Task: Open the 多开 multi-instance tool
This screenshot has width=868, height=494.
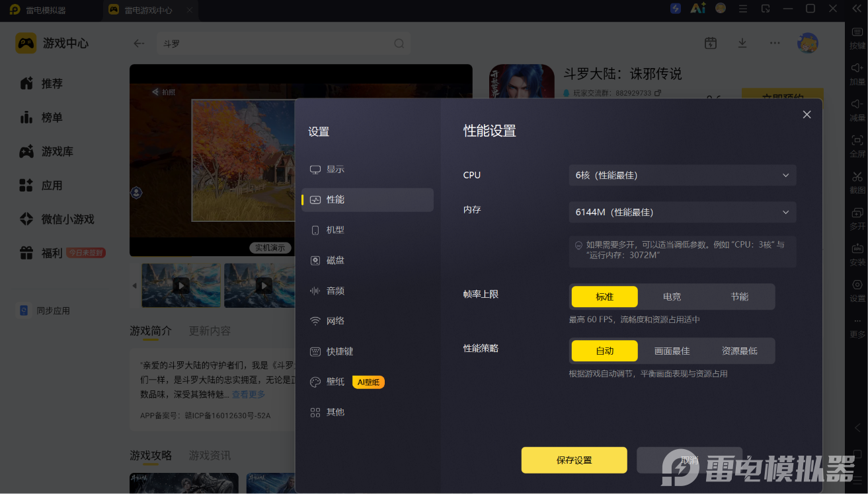Action: point(857,219)
